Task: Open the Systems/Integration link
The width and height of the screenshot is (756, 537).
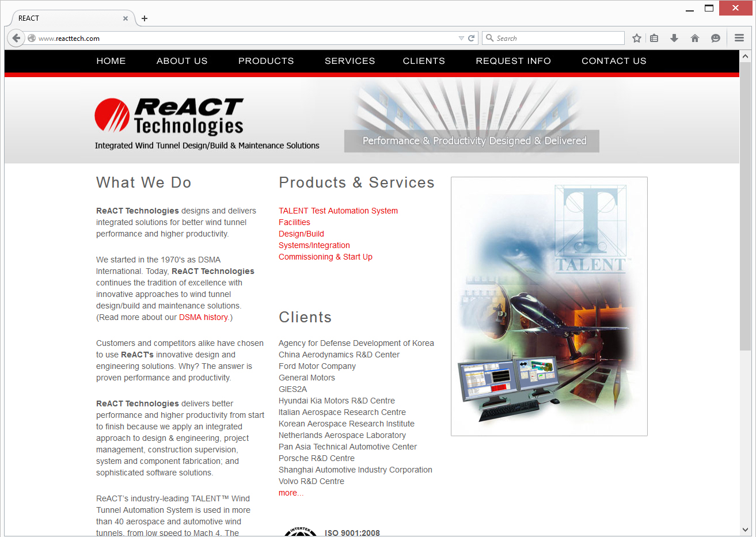Action: [x=314, y=245]
